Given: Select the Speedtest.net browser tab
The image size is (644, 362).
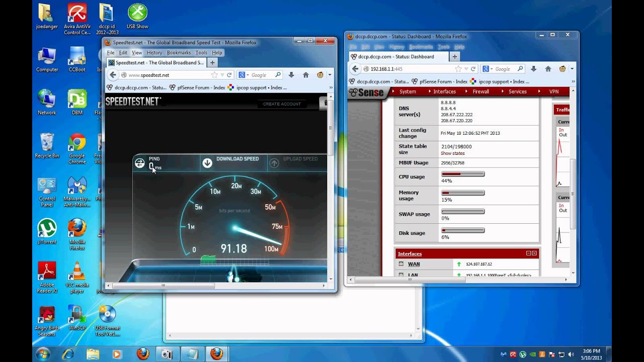Looking at the screenshot, I should [x=156, y=63].
